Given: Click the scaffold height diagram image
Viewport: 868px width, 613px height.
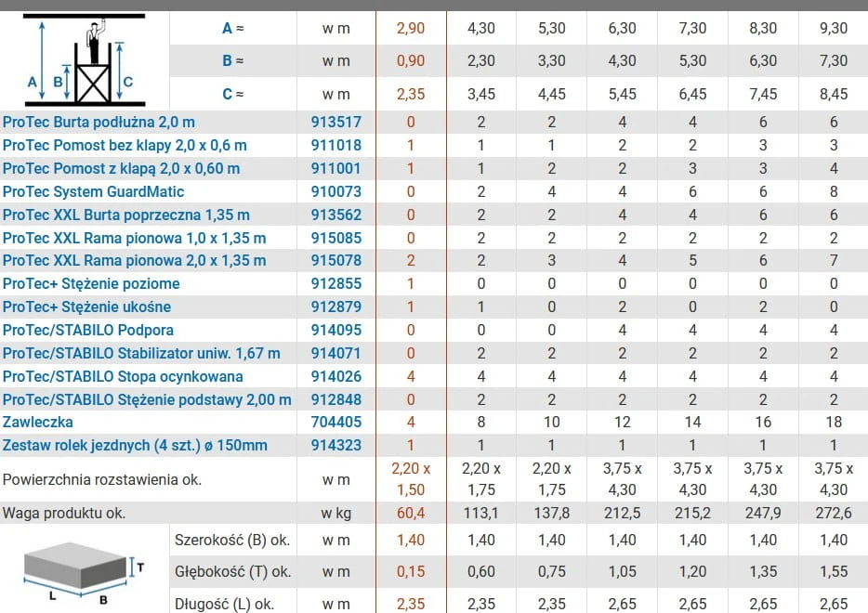Looking at the screenshot, I should click(x=85, y=61).
